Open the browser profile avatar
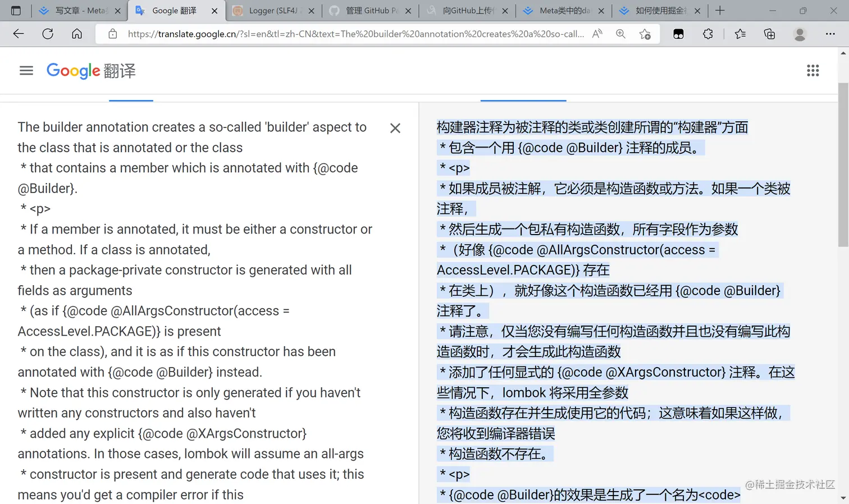 coord(800,34)
